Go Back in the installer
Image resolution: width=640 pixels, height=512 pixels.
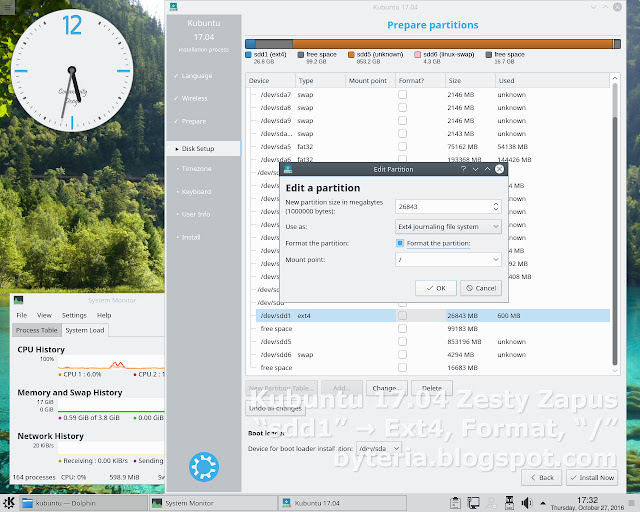point(542,478)
